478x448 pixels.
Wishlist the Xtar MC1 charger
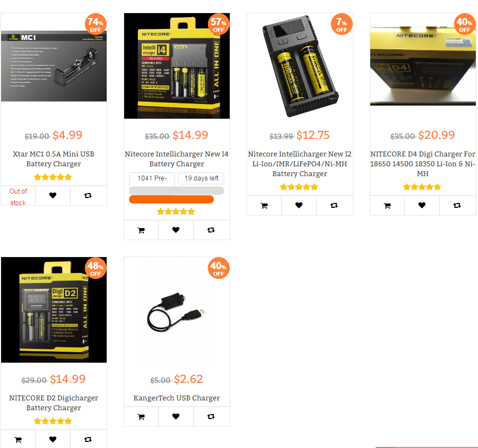pyautogui.click(x=53, y=195)
